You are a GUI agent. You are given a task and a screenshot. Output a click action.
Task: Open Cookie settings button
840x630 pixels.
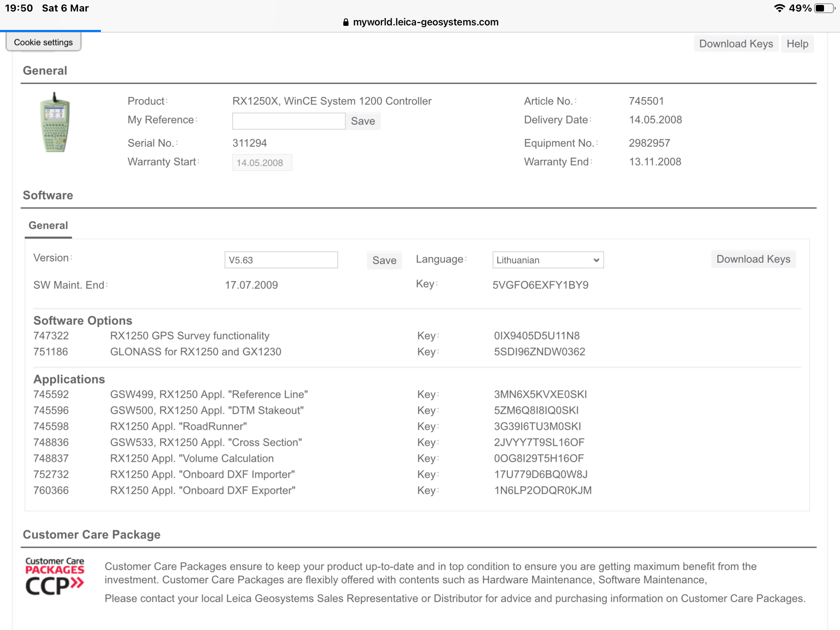[43, 42]
